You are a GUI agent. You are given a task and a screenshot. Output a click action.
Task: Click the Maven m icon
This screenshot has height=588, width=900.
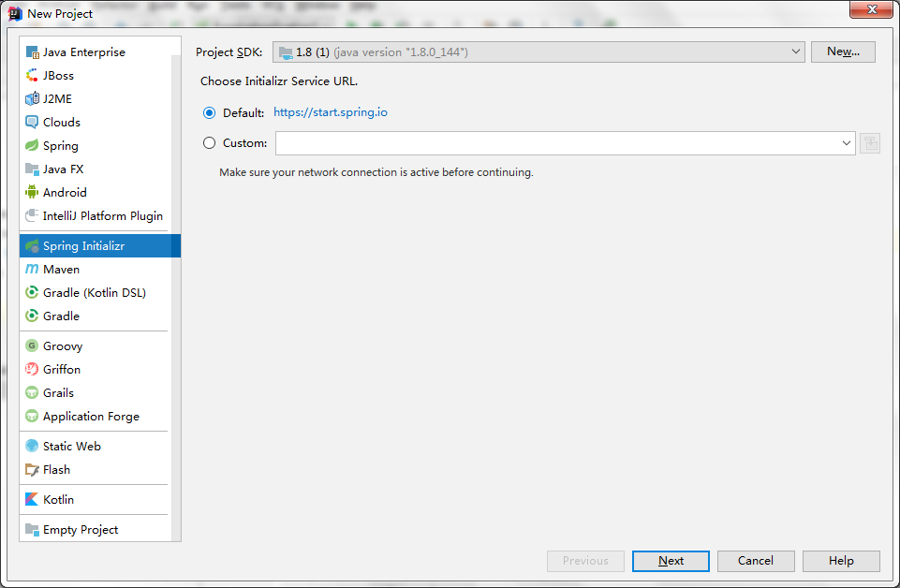tap(32, 269)
